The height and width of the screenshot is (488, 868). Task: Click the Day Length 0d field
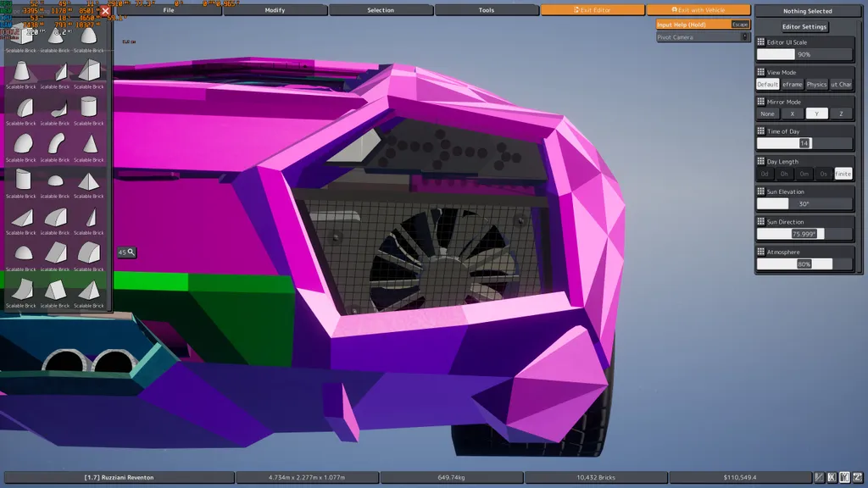pos(765,174)
